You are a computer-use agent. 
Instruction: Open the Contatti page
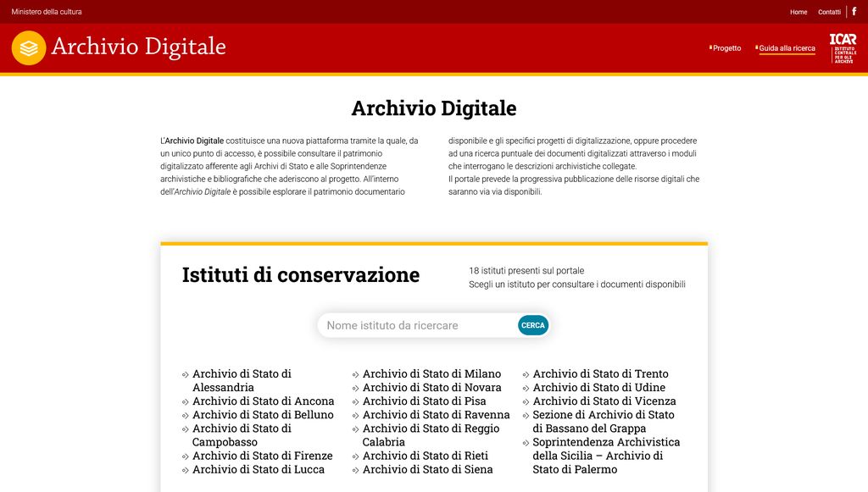click(829, 12)
